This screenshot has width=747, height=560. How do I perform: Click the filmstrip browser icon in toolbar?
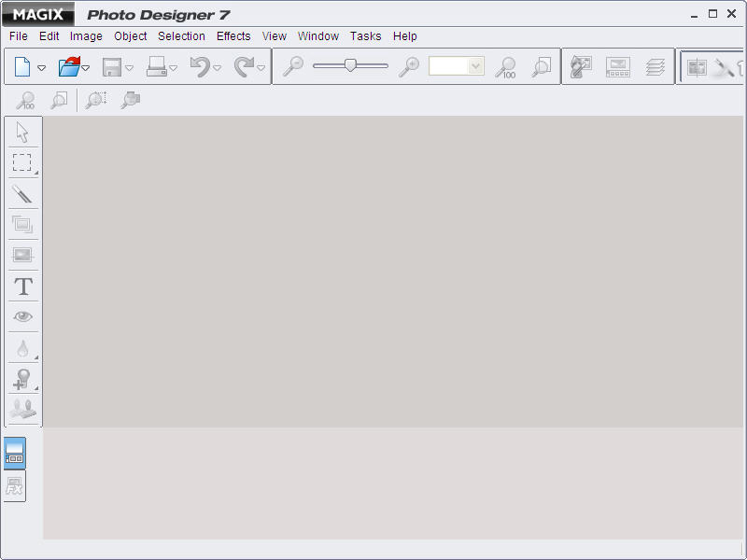(x=618, y=67)
